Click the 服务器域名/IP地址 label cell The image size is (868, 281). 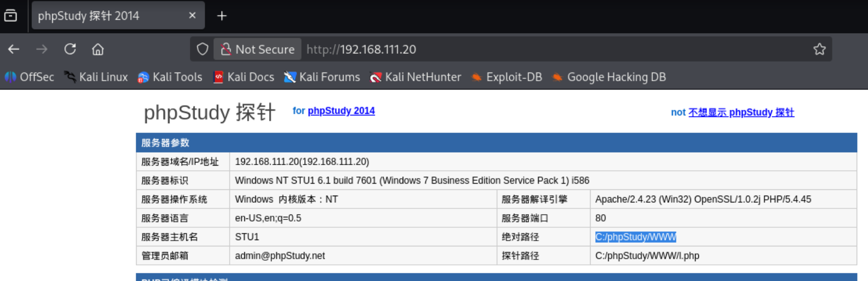(x=183, y=161)
